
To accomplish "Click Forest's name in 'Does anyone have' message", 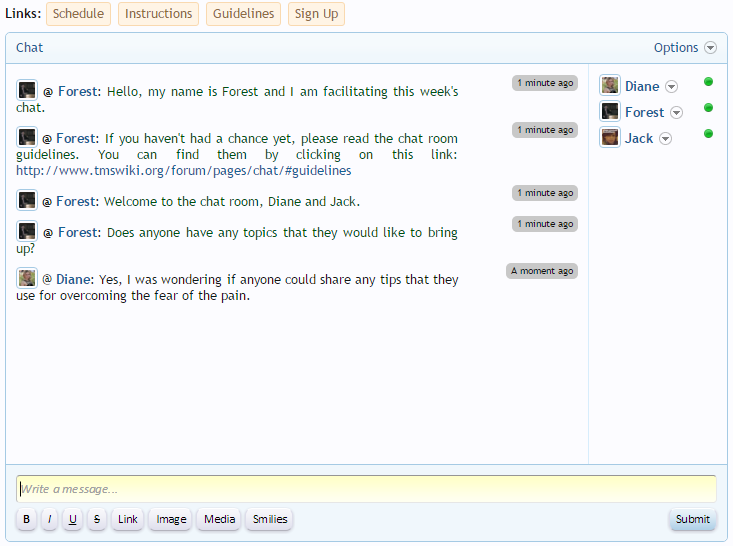I will [x=78, y=232].
